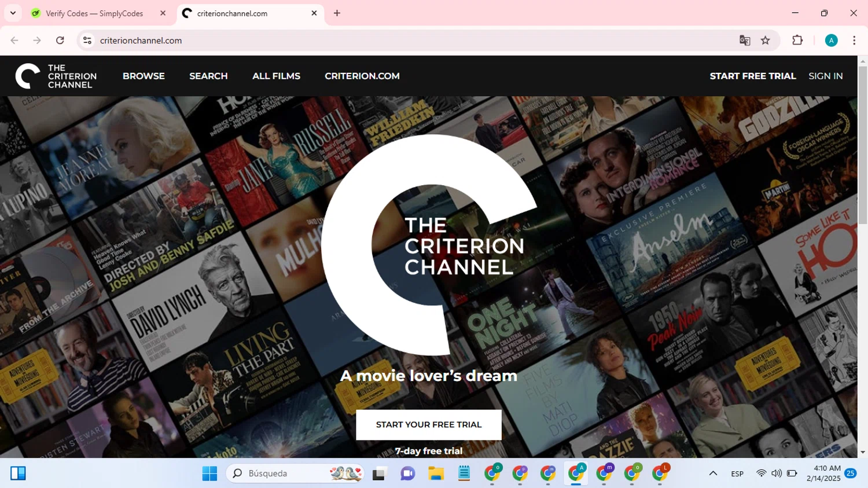Click the Start Your Free Trial button
868x488 pixels.
[429, 425]
